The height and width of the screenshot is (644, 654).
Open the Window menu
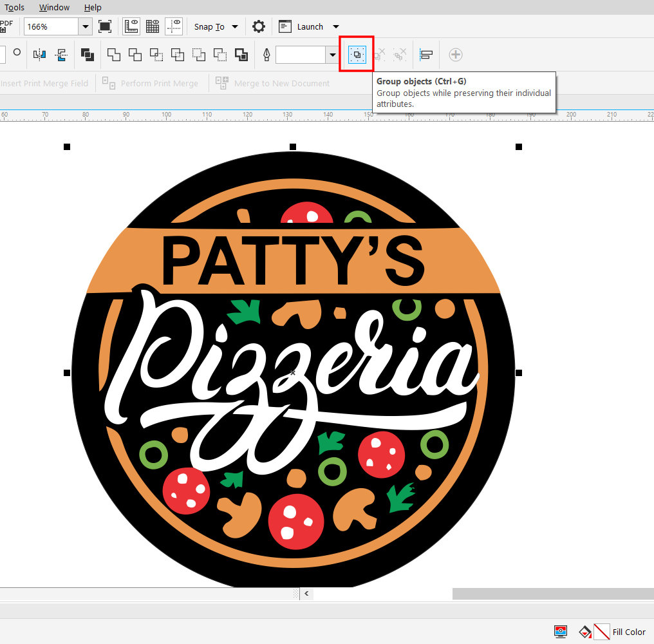coord(54,7)
